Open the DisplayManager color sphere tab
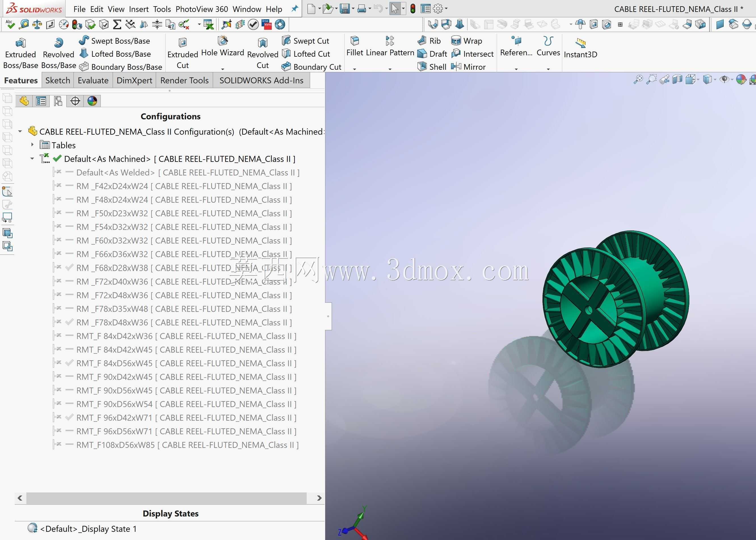 click(x=92, y=101)
